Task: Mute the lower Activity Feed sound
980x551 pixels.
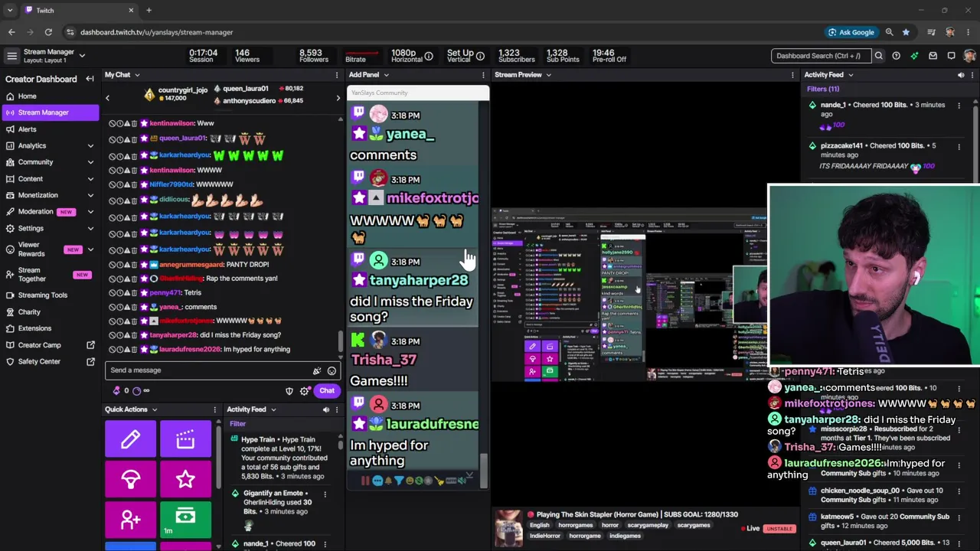Action: point(325,409)
